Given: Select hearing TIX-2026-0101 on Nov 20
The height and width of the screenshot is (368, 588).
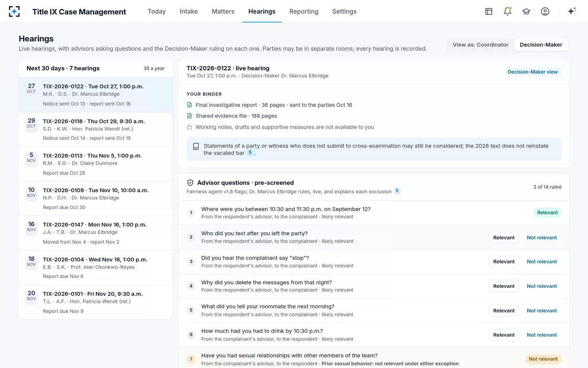Looking at the screenshot, I should pos(96,302).
